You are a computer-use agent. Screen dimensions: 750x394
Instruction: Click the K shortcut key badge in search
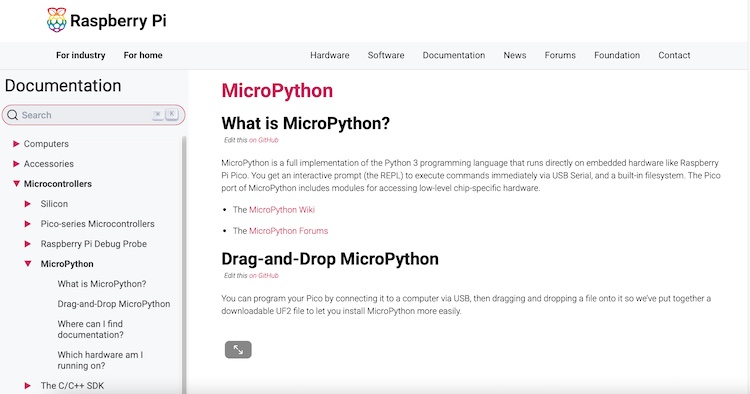tap(172, 114)
